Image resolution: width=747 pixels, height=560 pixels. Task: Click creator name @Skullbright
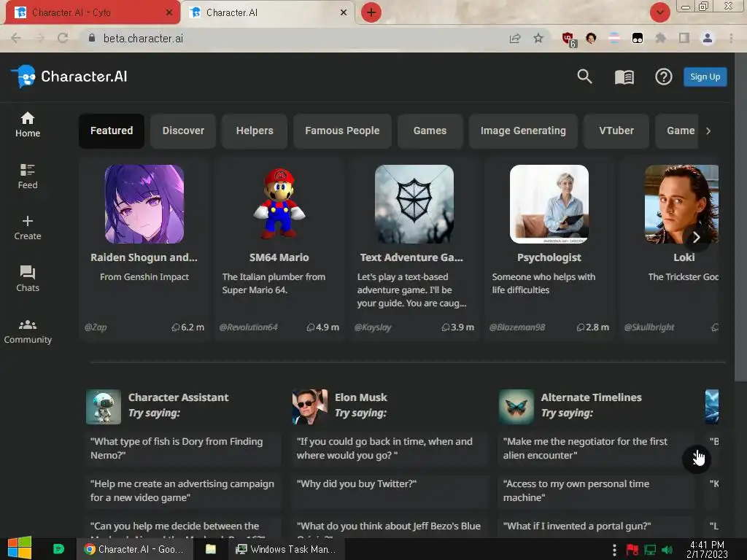(649, 327)
